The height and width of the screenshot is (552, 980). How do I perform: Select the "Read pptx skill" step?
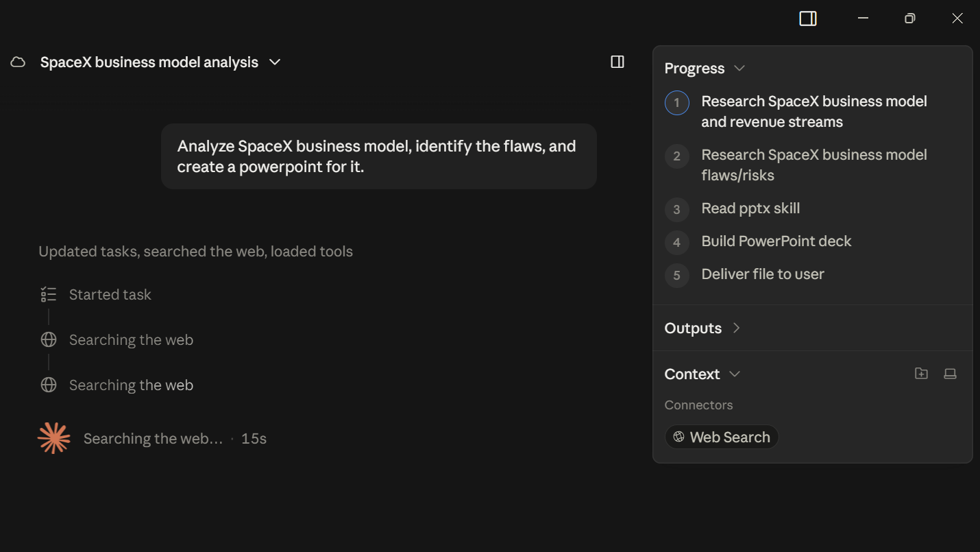pyautogui.click(x=750, y=208)
